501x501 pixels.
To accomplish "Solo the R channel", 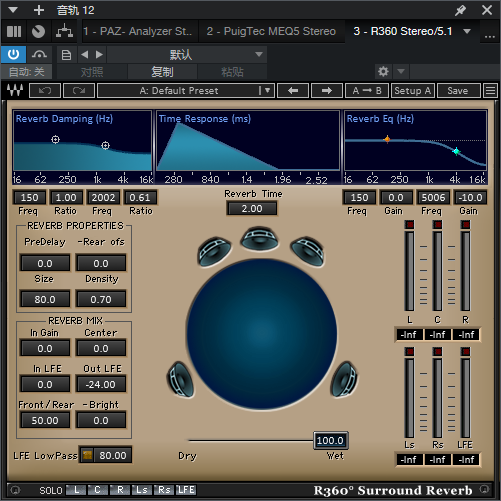I will coord(120,490).
